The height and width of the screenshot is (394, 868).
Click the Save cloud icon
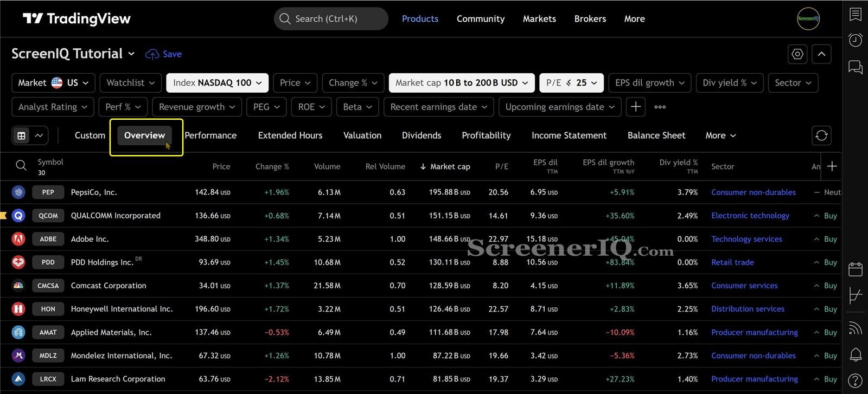[x=152, y=54]
